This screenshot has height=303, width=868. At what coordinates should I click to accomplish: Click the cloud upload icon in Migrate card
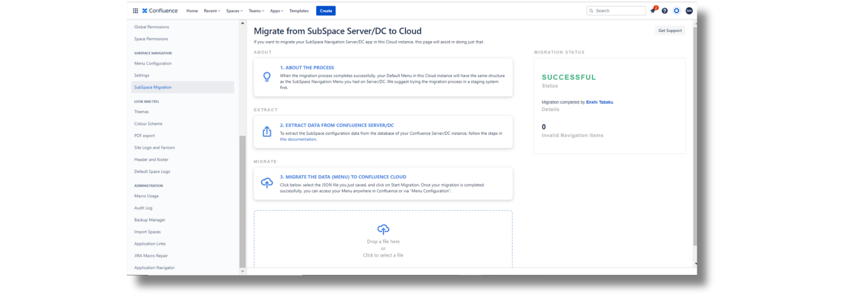tap(267, 183)
